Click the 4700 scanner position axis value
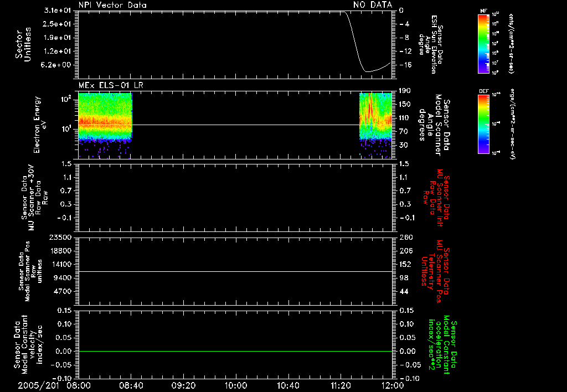The height and width of the screenshot is (392, 567). click(x=62, y=291)
